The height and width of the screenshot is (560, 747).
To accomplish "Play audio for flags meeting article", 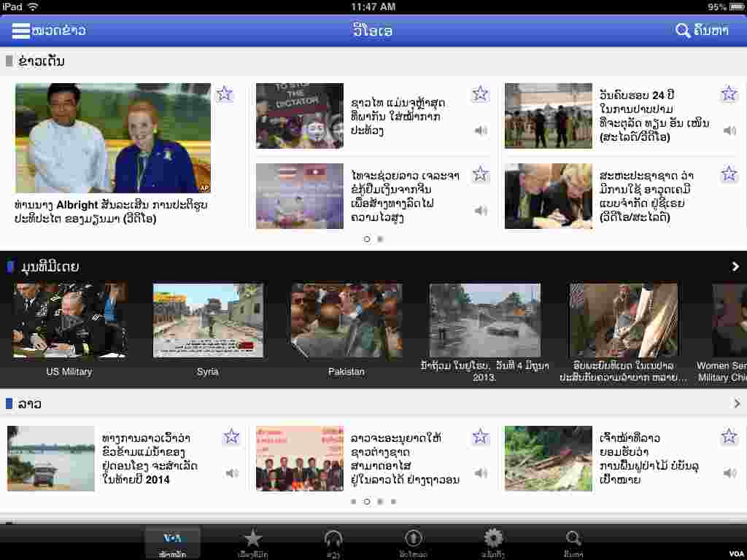I will (481, 211).
